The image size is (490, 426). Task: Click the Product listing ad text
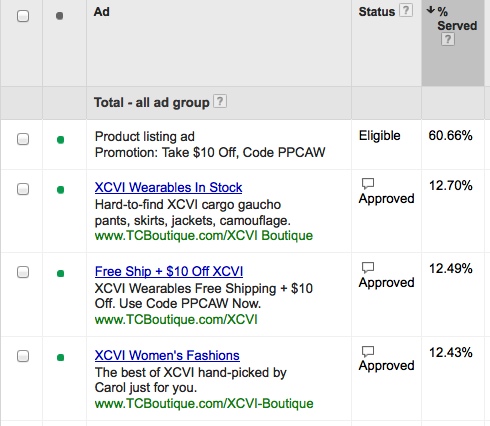145,136
